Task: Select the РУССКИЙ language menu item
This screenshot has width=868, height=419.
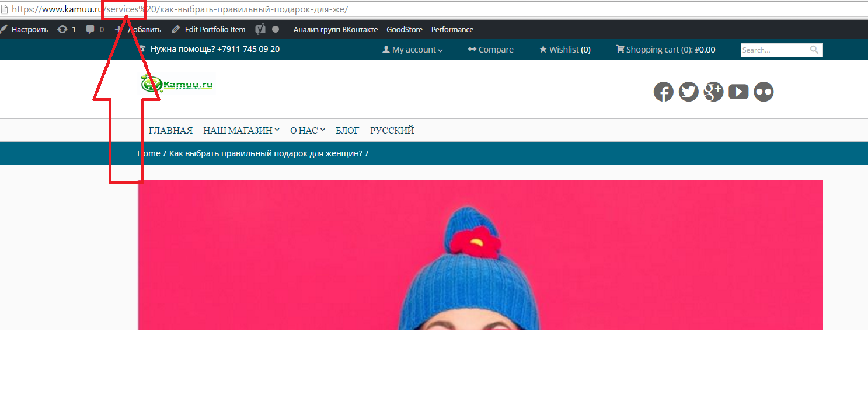Action: click(392, 131)
